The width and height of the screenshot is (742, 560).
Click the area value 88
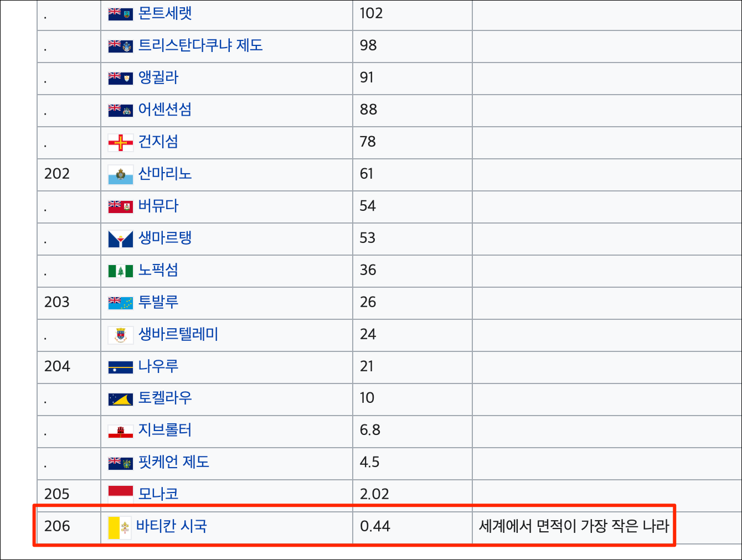click(x=368, y=110)
